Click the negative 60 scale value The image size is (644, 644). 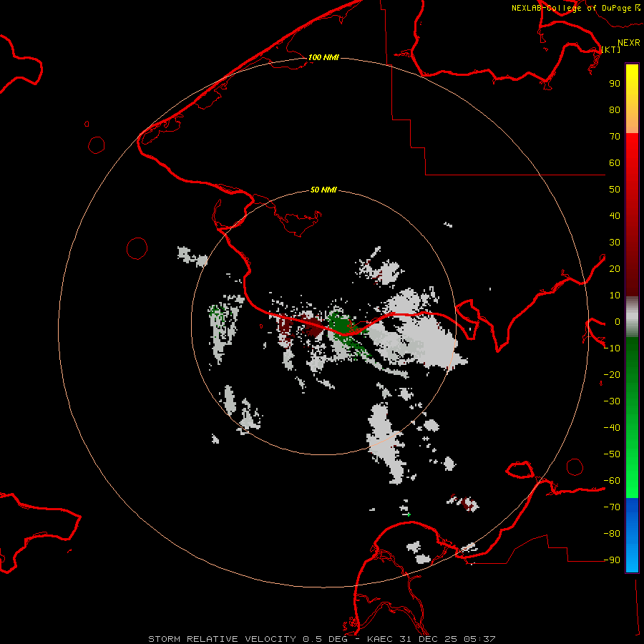[612, 481]
